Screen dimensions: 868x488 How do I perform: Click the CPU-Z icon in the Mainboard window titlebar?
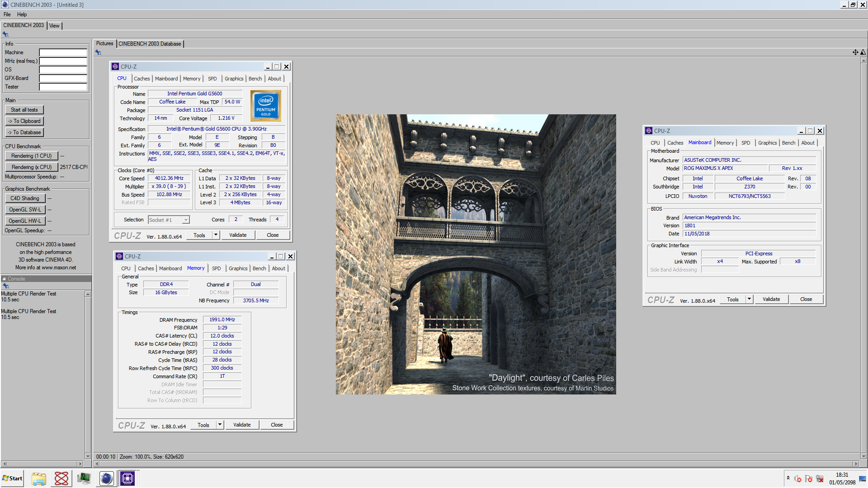649,131
